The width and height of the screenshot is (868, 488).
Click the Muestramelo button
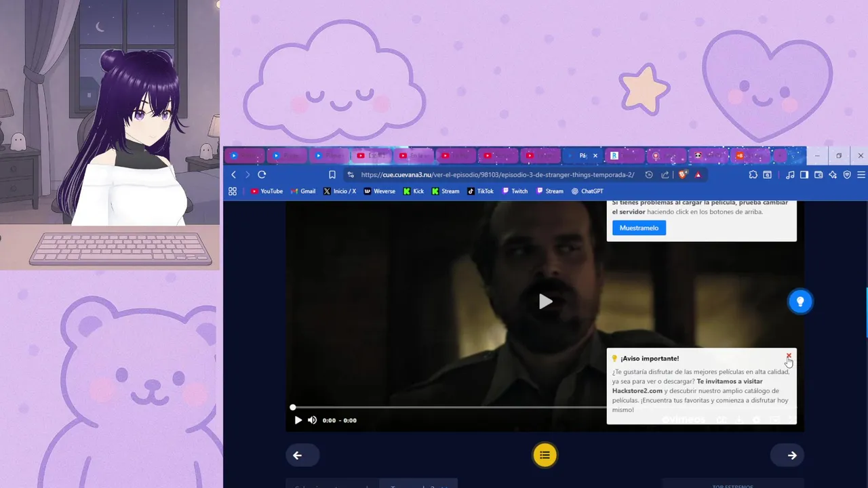pos(639,228)
